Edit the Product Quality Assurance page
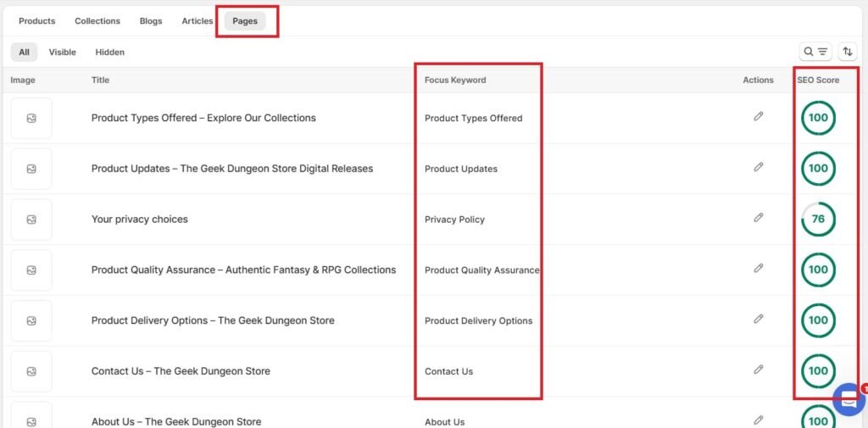The width and height of the screenshot is (868, 428). point(759,268)
